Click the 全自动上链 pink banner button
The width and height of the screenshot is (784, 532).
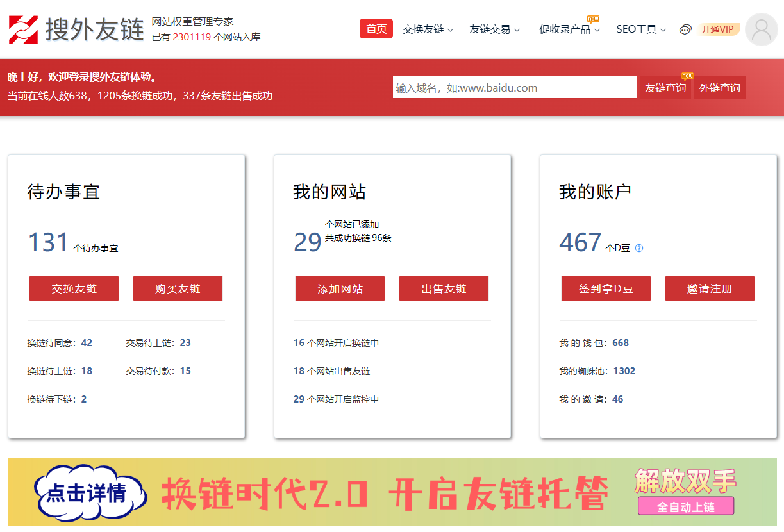[685, 506]
